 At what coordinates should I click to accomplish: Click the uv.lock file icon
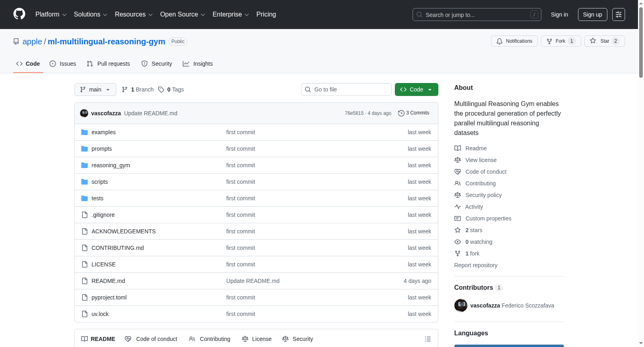pos(85,314)
